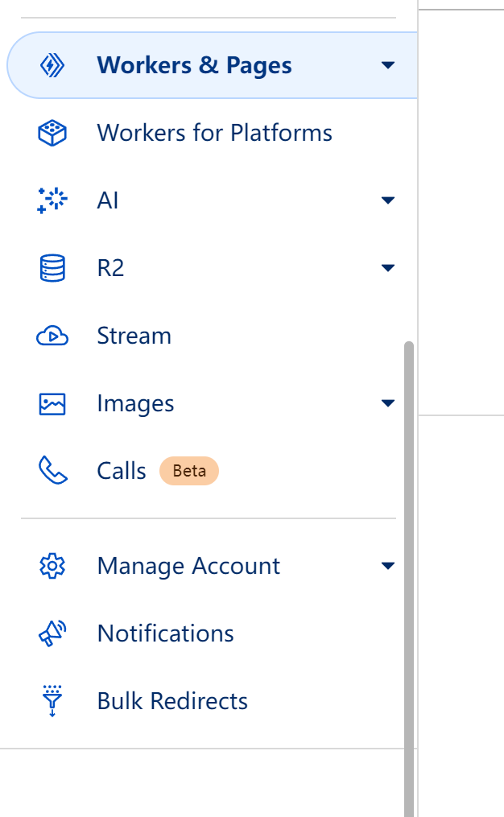Click the AI sparkle icon
This screenshot has width=504, height=817.
click(x=52, y=200)
